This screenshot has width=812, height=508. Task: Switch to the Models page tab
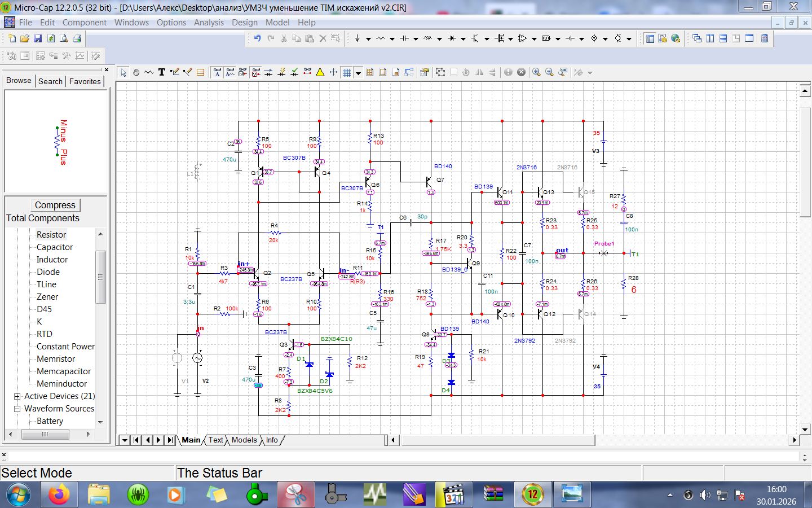click(x=244, y=440)
